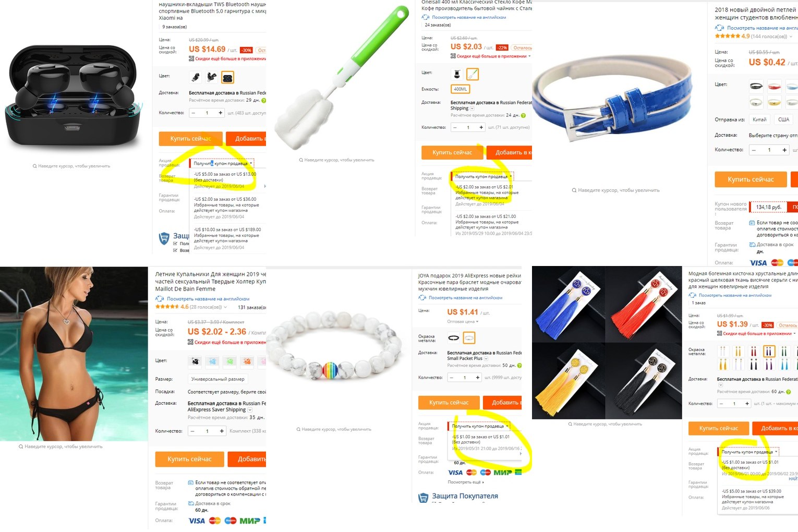Choose the black swimsuit color thumbnail
The image size is (798, 532).
coord(195,361)
